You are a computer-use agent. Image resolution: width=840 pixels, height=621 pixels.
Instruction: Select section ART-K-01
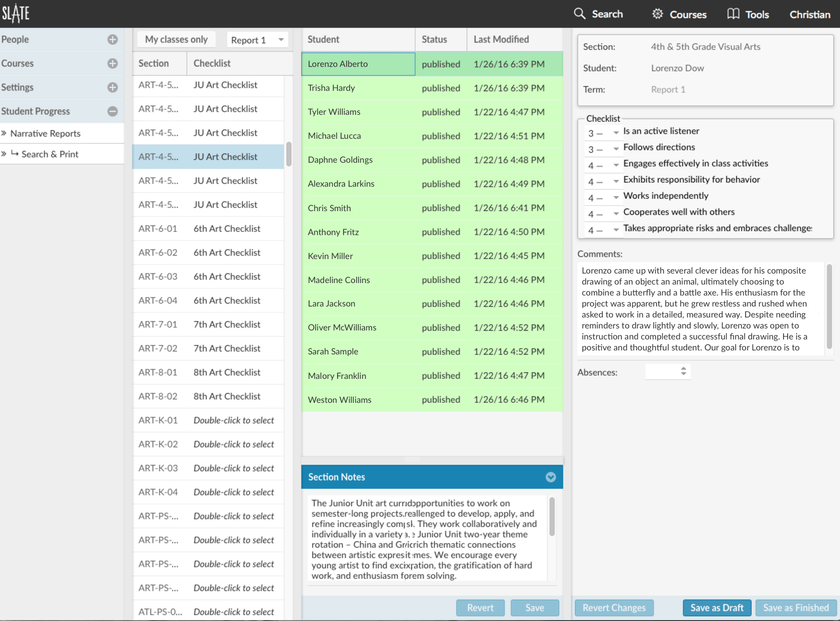click(208, 420)
